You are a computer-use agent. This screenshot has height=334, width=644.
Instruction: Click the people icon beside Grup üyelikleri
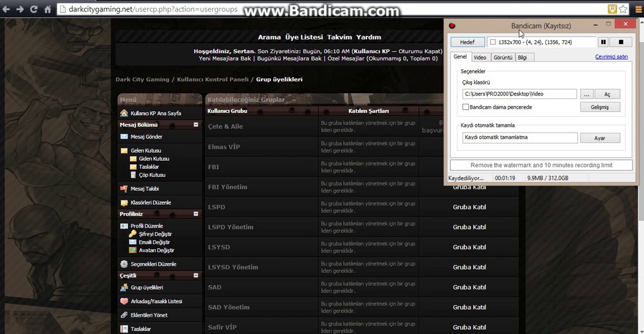(x=124, y=288)
